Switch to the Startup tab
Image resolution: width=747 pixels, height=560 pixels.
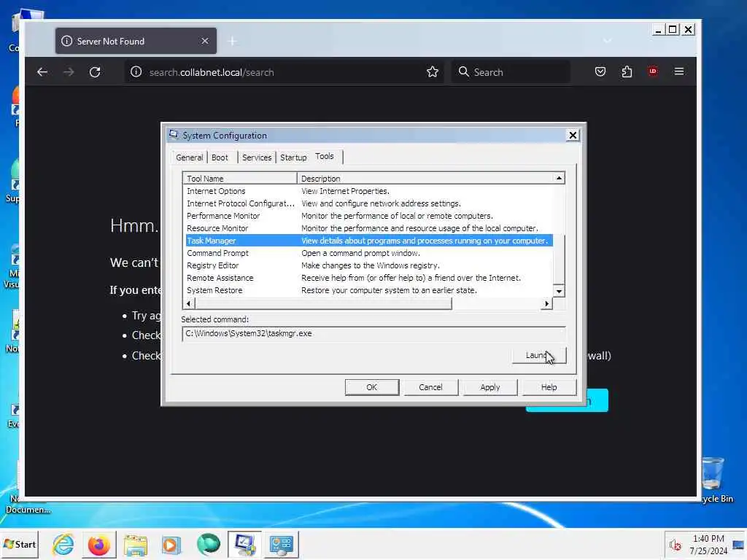tap(293, 157)
